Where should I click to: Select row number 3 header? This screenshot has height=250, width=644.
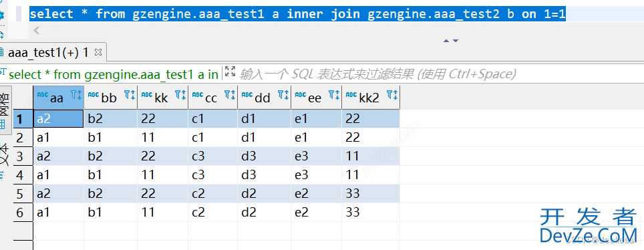coord(23,156)
